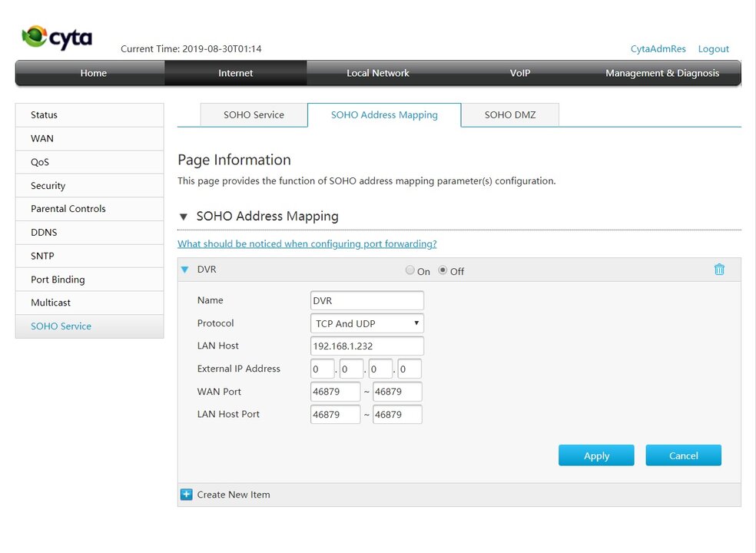The image size is (756, 553).
Task: Click the Cyta logo
Action: coord(57,37)
